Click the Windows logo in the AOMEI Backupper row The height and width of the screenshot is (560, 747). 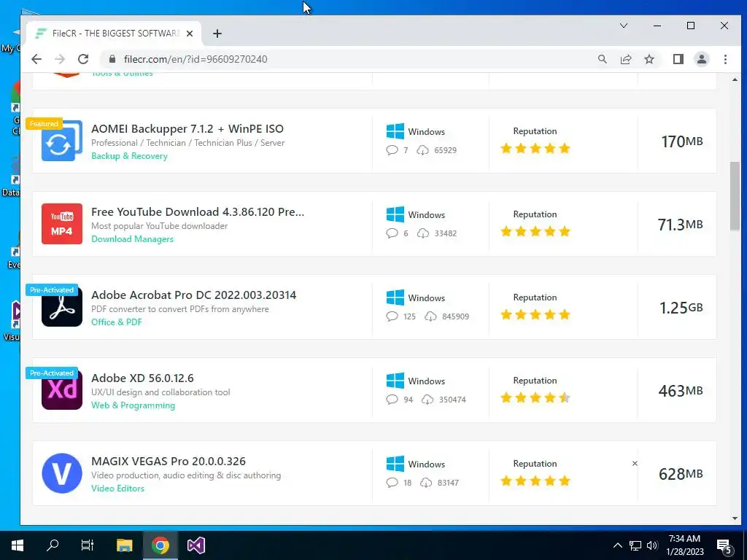[395, 131]
